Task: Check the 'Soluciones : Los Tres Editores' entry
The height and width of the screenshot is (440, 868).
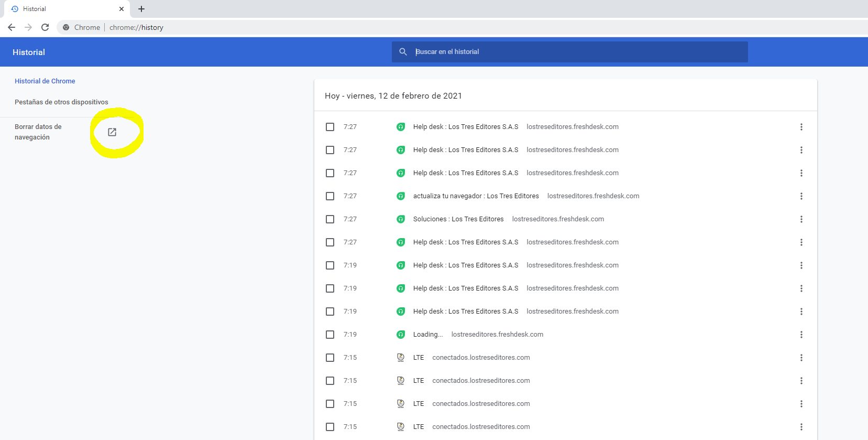Action: [x=330, y=219]
